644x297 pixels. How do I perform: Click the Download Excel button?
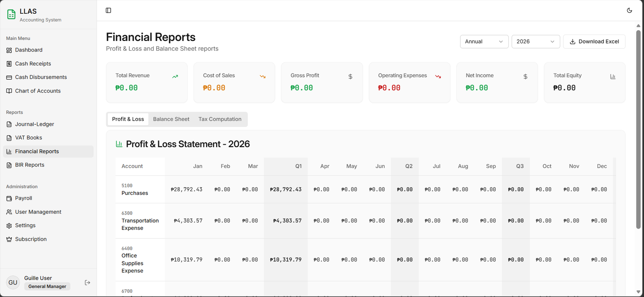click(x=594, y=41)
